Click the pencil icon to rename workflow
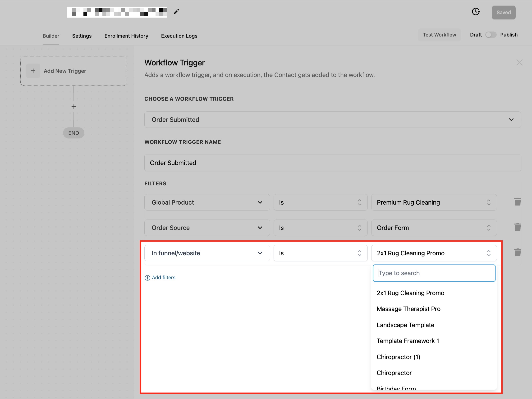This screenshot has width=532, height=399. point(176,12)
